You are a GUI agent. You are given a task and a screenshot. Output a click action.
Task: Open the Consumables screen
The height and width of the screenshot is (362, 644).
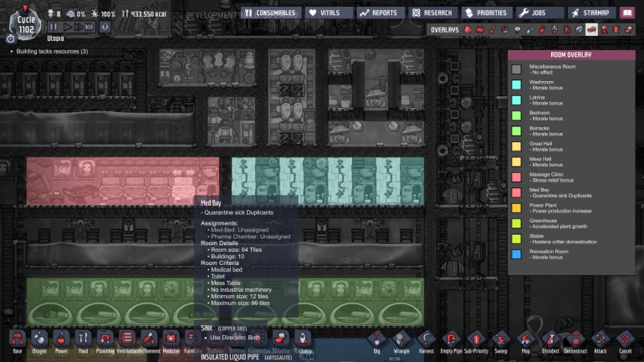[x=271, y=13]
